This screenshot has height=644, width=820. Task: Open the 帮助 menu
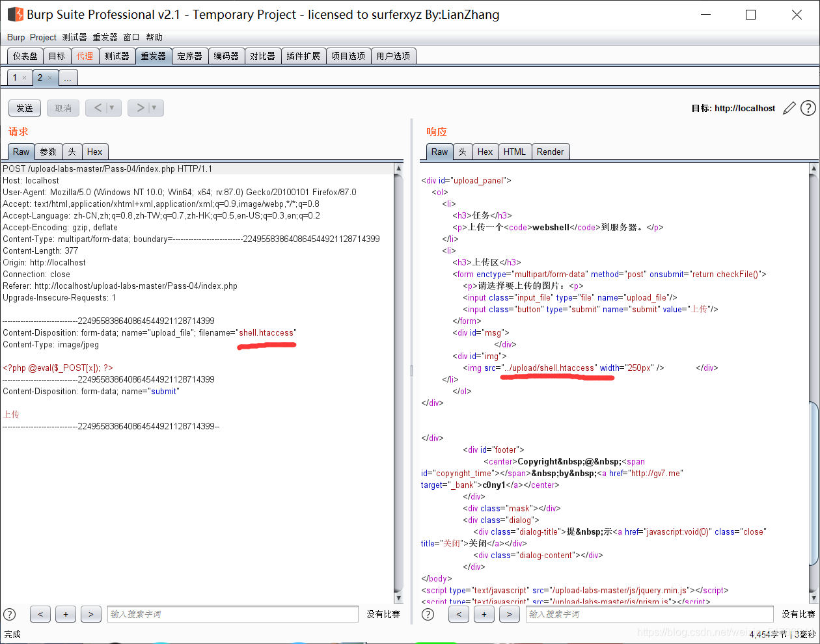(x=154, y=37)
